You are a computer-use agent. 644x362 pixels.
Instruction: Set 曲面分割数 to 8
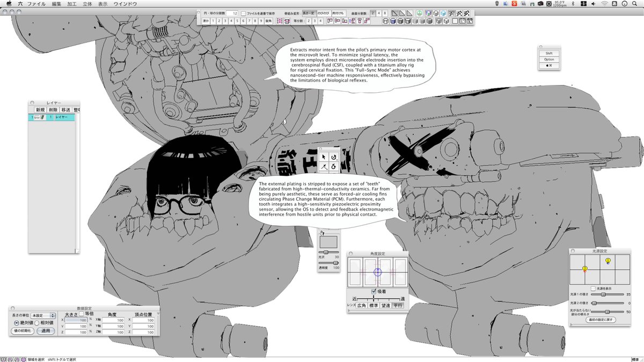pyautogui.click(x=385, y=13)
